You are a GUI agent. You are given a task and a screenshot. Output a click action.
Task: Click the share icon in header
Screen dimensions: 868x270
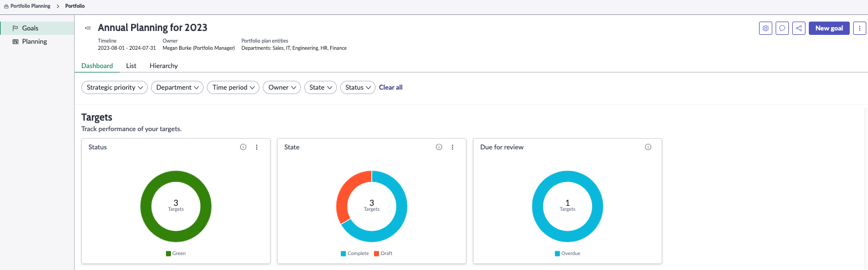click(x=799, y=28)
